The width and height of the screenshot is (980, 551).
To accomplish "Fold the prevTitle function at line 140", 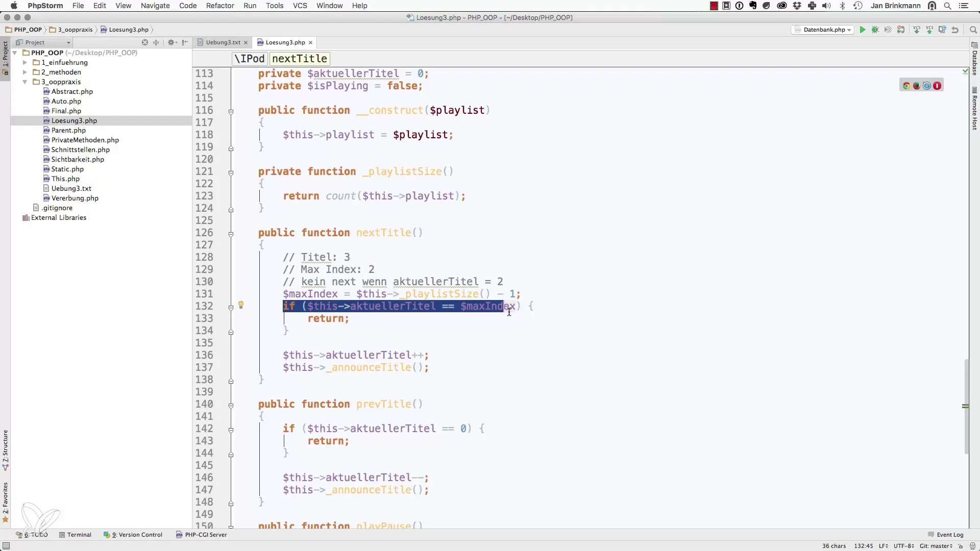I will 231,405.
